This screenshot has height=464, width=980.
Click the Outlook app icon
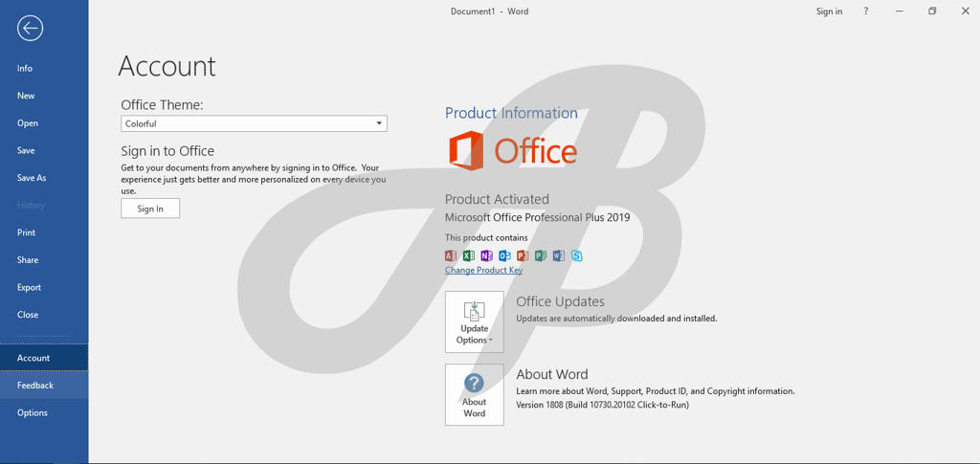(504, 255)
